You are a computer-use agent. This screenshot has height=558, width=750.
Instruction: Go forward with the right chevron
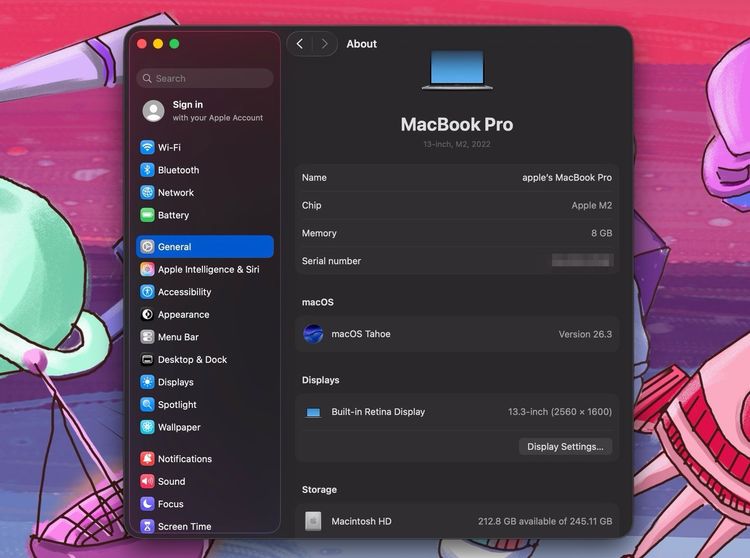tap(325, 44)
